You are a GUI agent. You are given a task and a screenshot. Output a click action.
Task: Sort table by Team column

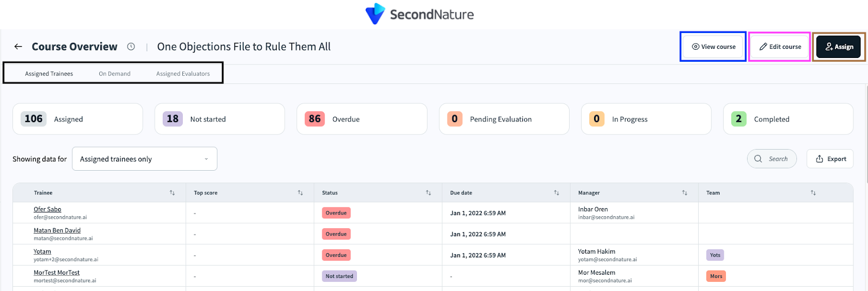(813, 193)
